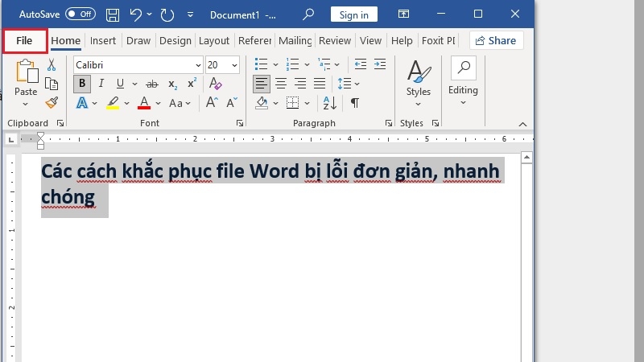Image resolution: width=644 pixels, height=362 pixels.
Task: Open the Help tab
Action: tap(402, 41)
